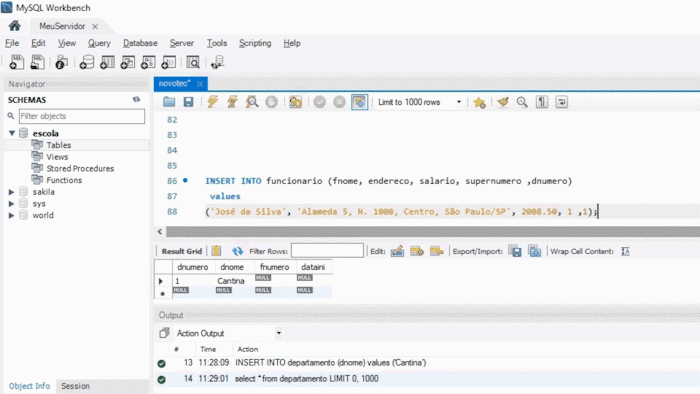Open find panel magnifier icon
The image size is (700, 394).
click(522, 102)
